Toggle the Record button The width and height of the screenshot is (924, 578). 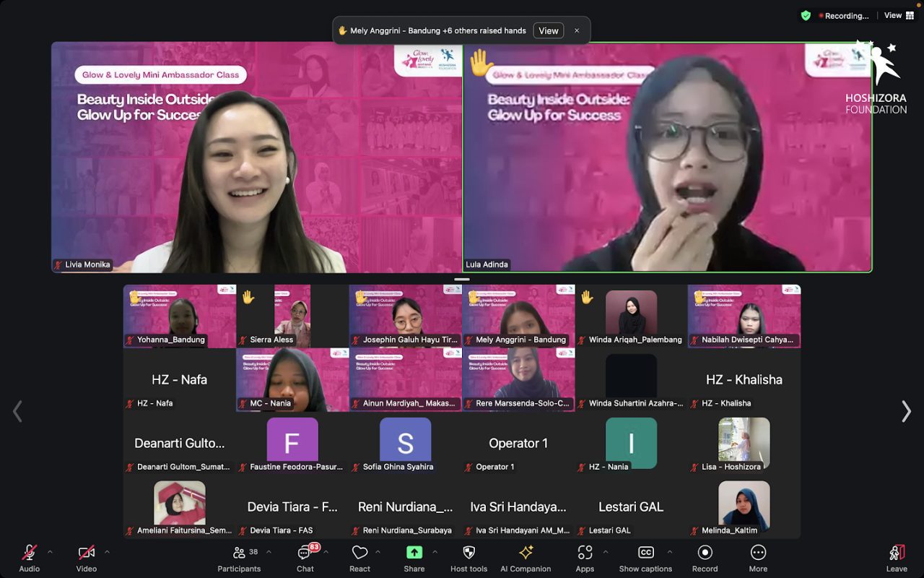[x=705, y=558]
